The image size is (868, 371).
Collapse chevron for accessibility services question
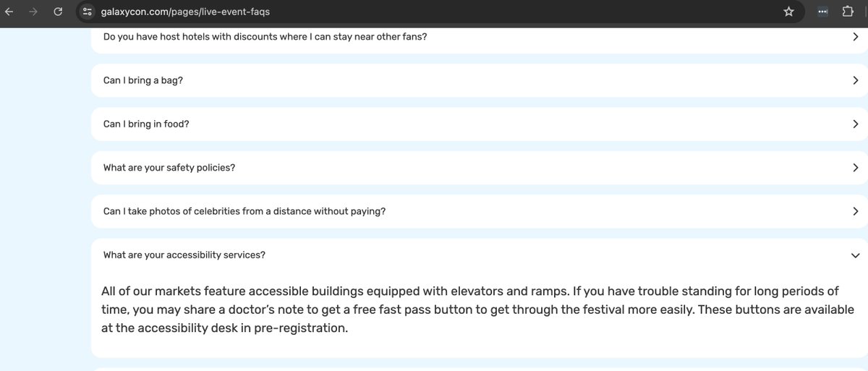click(855, 255)
